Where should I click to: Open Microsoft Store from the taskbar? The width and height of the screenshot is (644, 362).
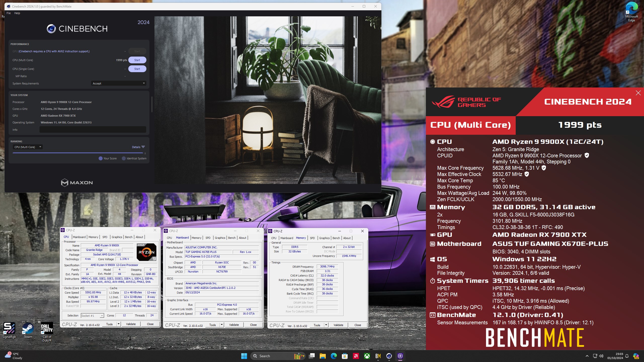coord(345,356)
